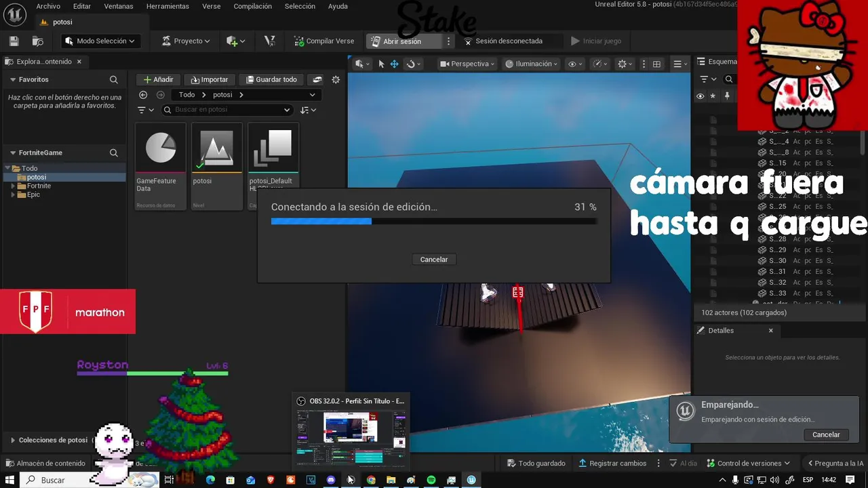This screenshot has height=488, width=868.
Task: Toggle the outliner visibility eye column header
Action: (701, 96)
